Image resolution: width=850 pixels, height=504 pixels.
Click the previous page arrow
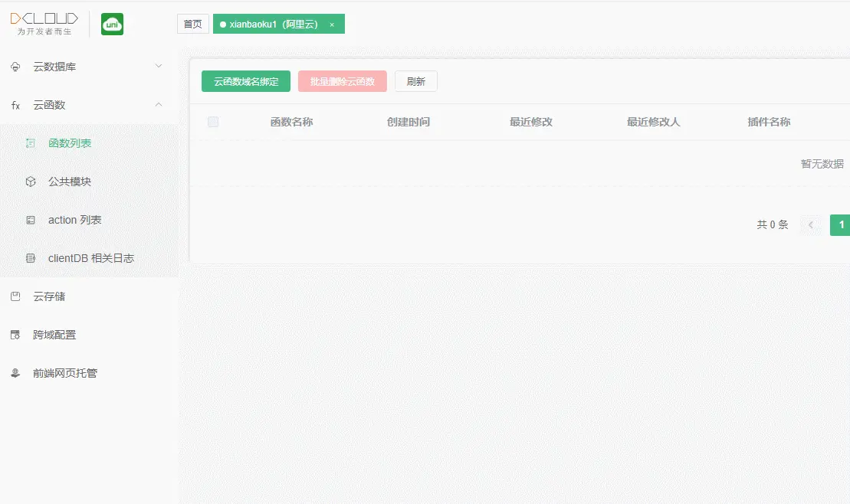point(811,225)
